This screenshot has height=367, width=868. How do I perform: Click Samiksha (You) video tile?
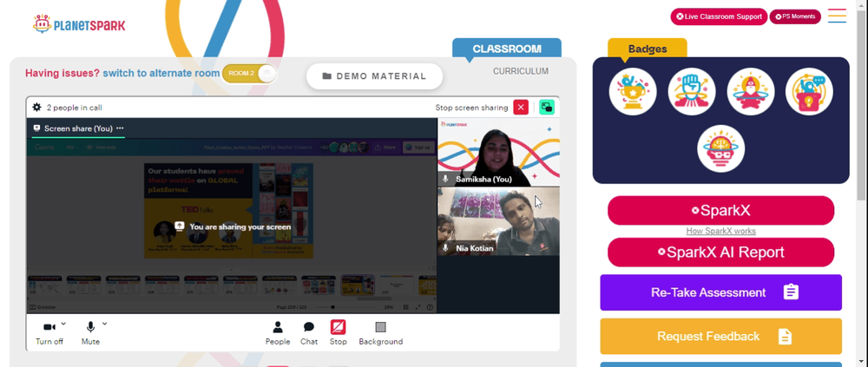point(498,152)
